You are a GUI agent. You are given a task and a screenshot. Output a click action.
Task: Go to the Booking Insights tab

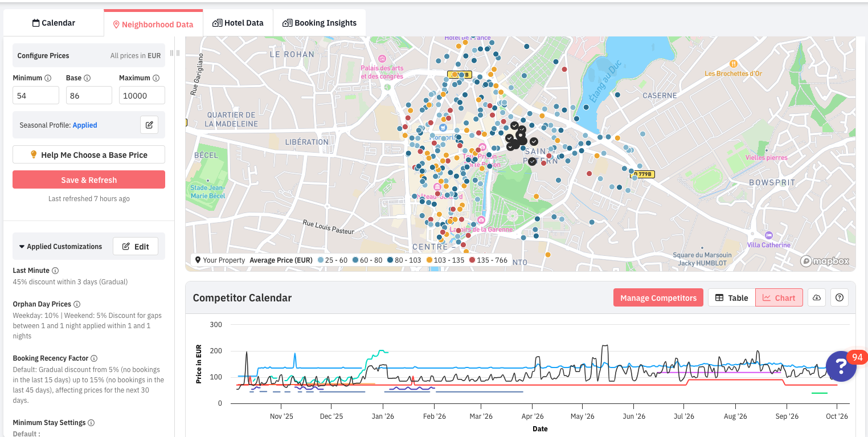320,23
